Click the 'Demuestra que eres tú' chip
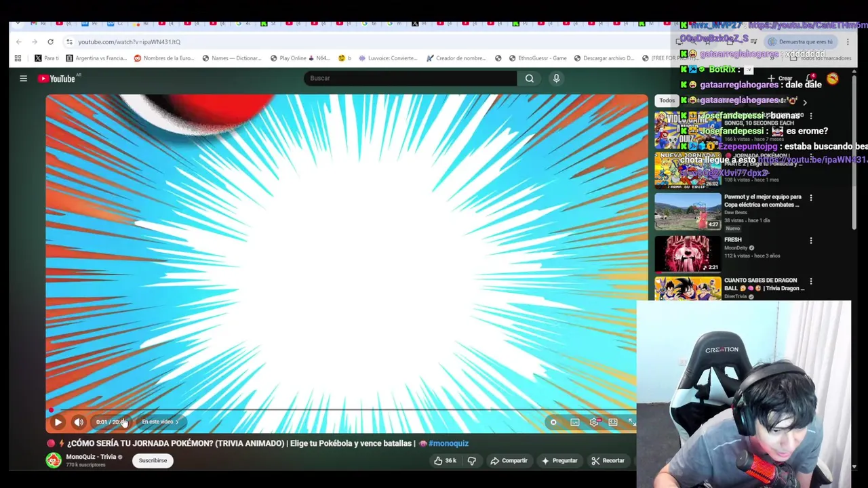 [801, 42]
